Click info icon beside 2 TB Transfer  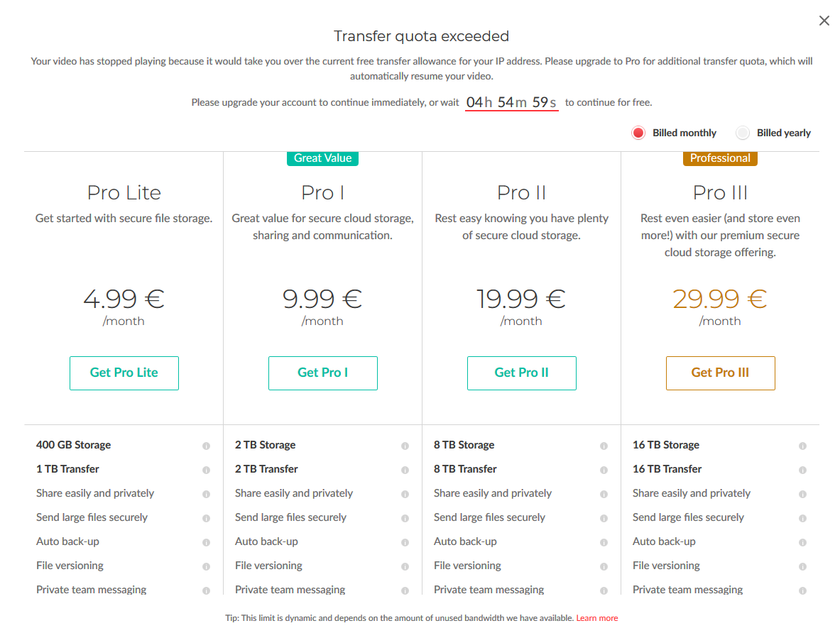[405, 470]
